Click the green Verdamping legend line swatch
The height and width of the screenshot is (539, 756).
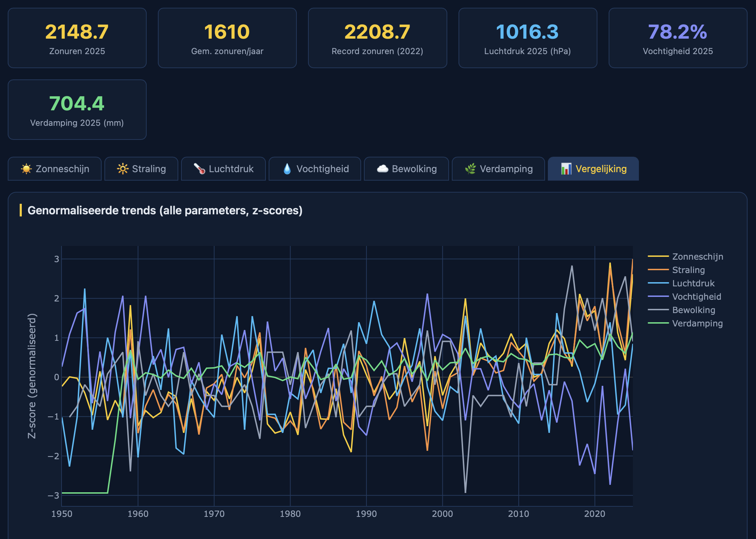coord(658,323)
